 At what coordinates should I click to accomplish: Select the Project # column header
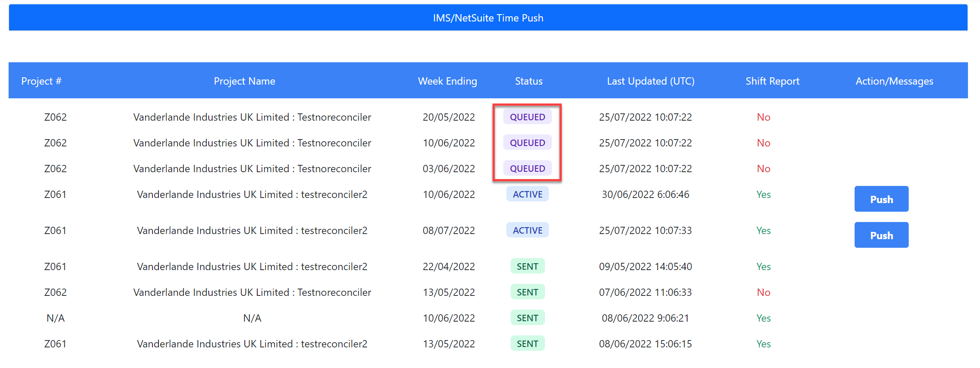tap(41, 81)
